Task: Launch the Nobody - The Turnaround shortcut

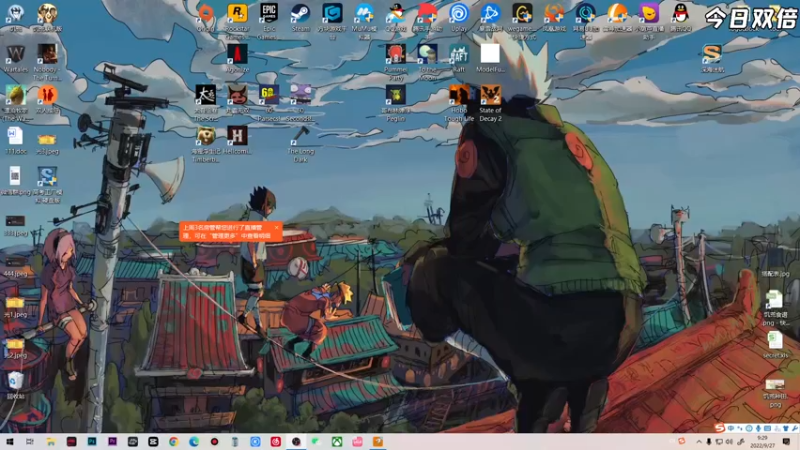Action: [x=47, y=54]
